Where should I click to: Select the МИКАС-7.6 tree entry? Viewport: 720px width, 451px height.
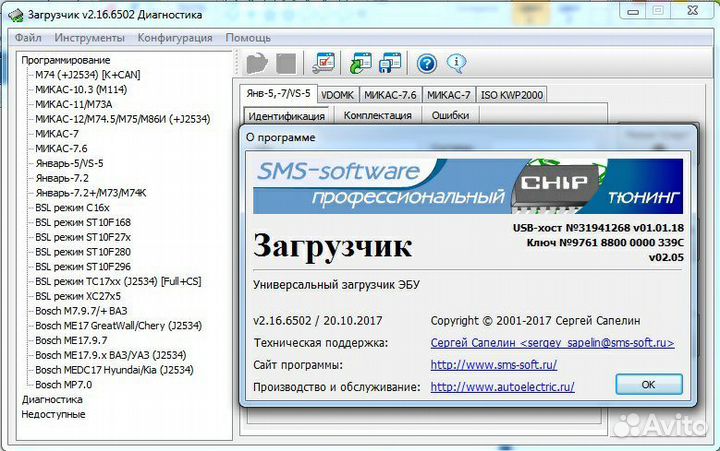(x=61, y=148)
